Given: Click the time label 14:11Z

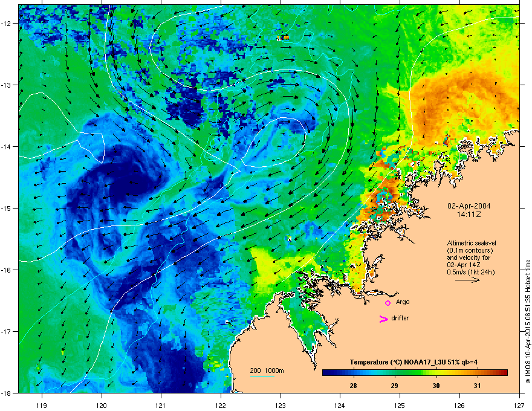Looking at the screenshot, I should (x=469, y=215).
